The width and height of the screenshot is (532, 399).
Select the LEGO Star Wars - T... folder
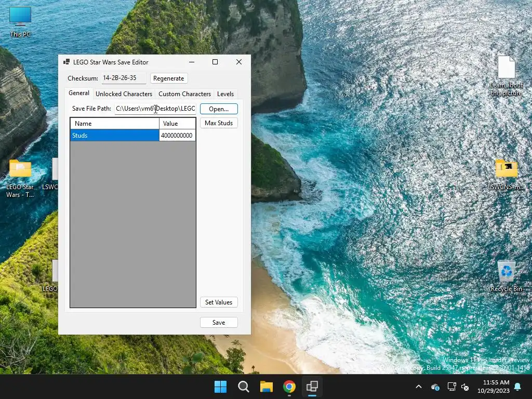pos(20,179)
